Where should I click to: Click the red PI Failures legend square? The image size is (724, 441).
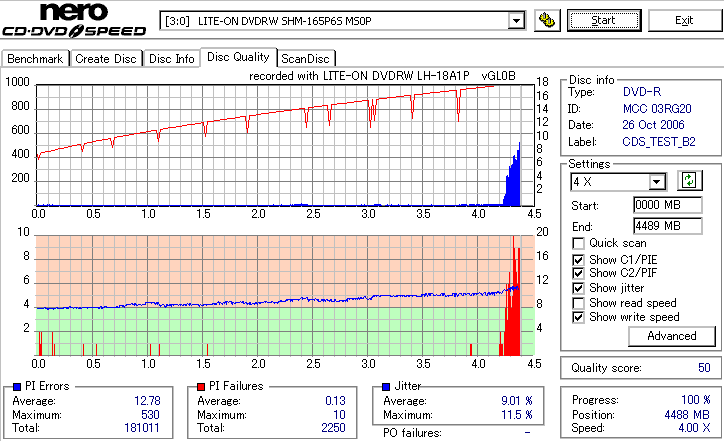(x=201, y=387)
